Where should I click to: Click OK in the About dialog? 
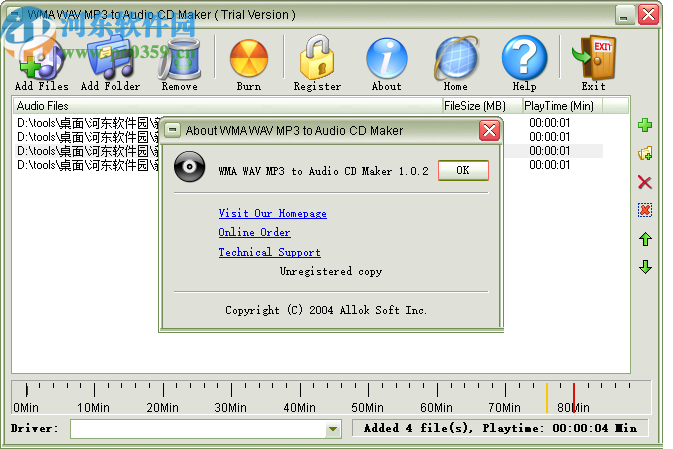tap(463, 170)
